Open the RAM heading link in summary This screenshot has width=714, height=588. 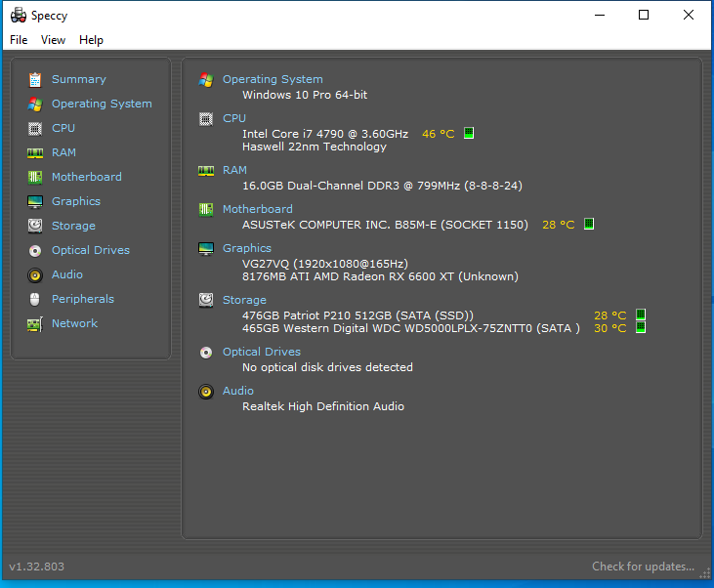pos(234,170)
